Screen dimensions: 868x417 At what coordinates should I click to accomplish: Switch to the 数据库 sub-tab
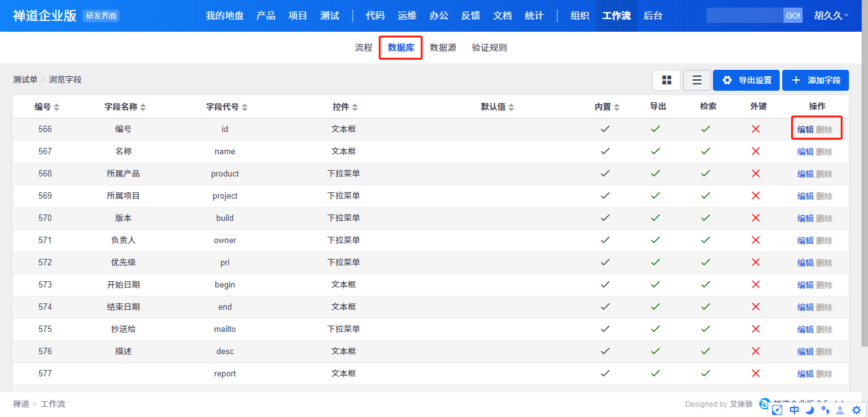coord(401,48)
